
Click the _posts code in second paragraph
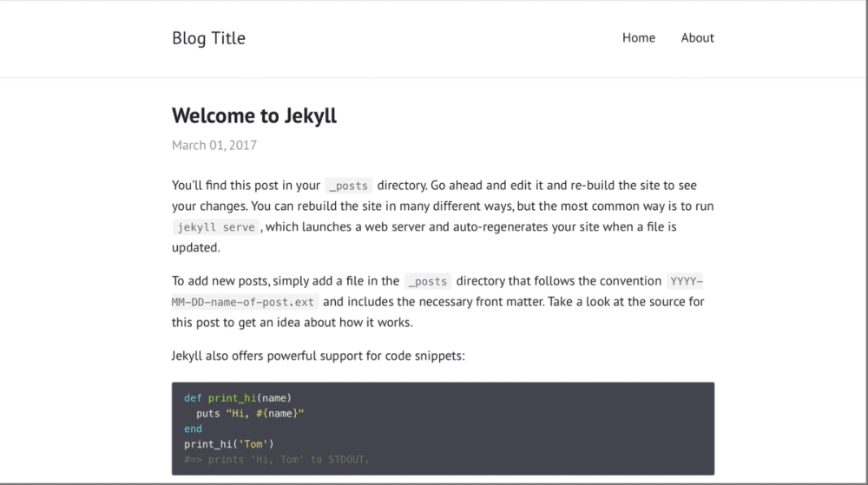pyautogui.click(x=428, y=281)
